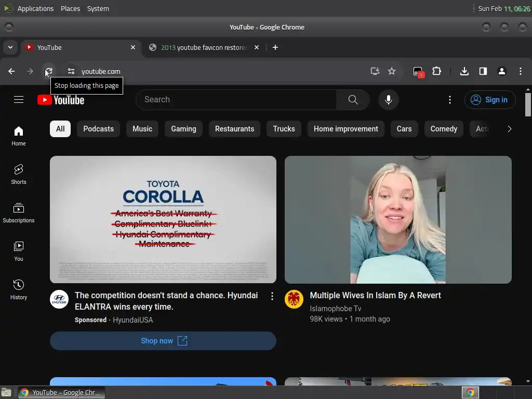Open the System menu
The image size is (532, 399).
point(98,8)
